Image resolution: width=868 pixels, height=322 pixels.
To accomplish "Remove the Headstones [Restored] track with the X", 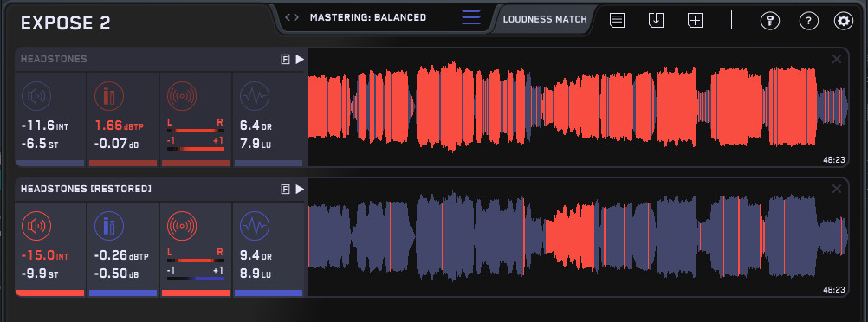I will [x=837, y=189].
